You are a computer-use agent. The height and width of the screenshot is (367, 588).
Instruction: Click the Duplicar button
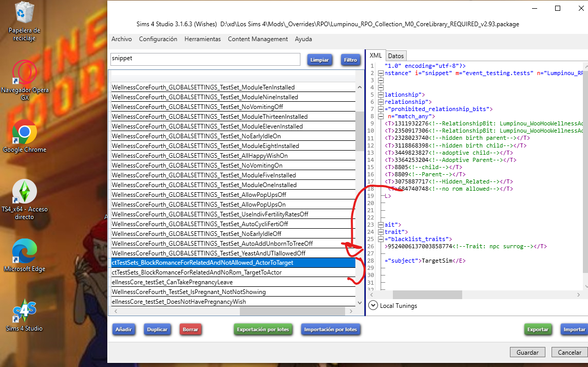click(157, 329)
